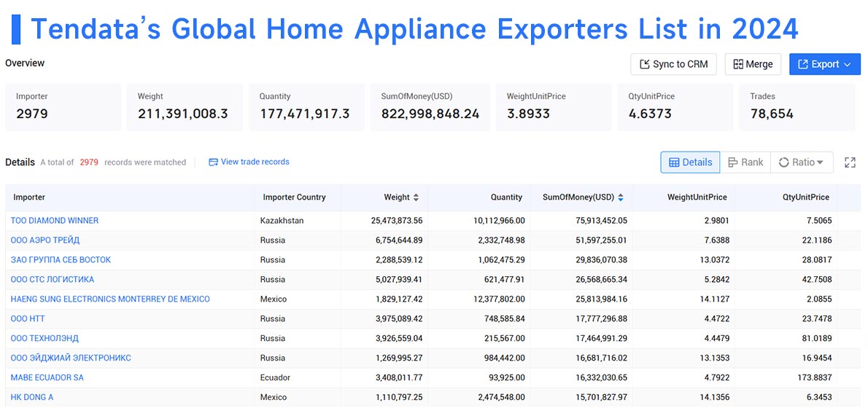868x408 pixels.
Task: Click the trade records icon beside the link
Action: [213, 162]
